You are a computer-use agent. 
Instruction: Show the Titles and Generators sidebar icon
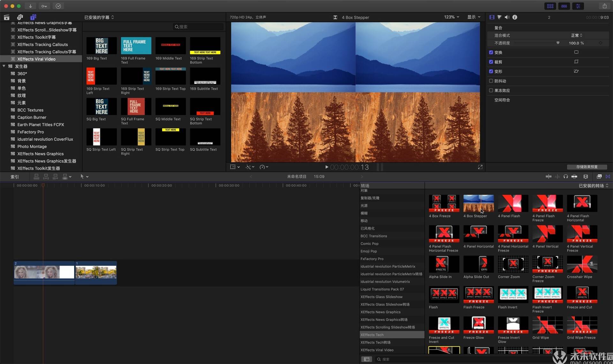click(x=33, y=17)
